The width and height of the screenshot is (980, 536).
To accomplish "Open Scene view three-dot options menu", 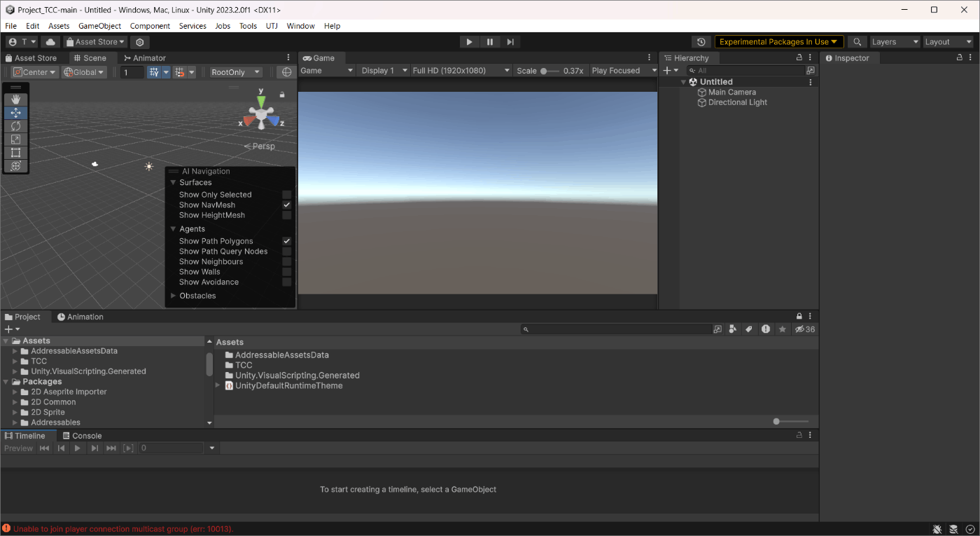I will (x=288, y=58).
